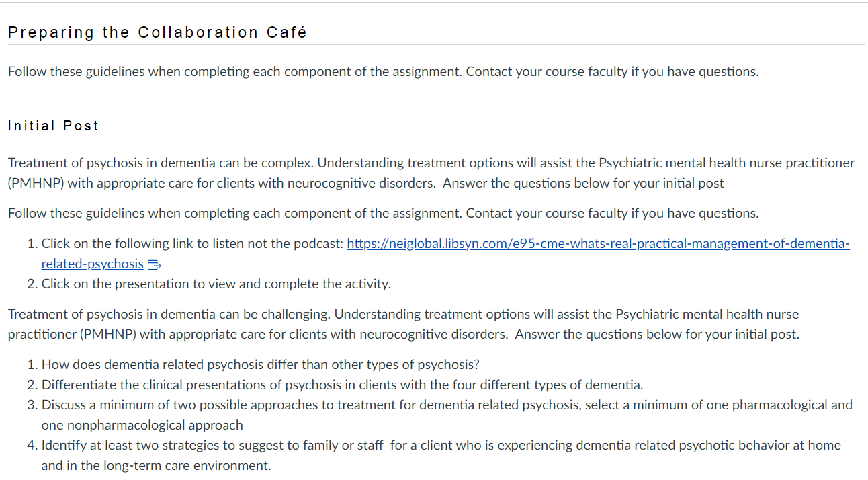
Task: Click the external link icon after "related-psychosis"
Action: click(x=153, y=264)
